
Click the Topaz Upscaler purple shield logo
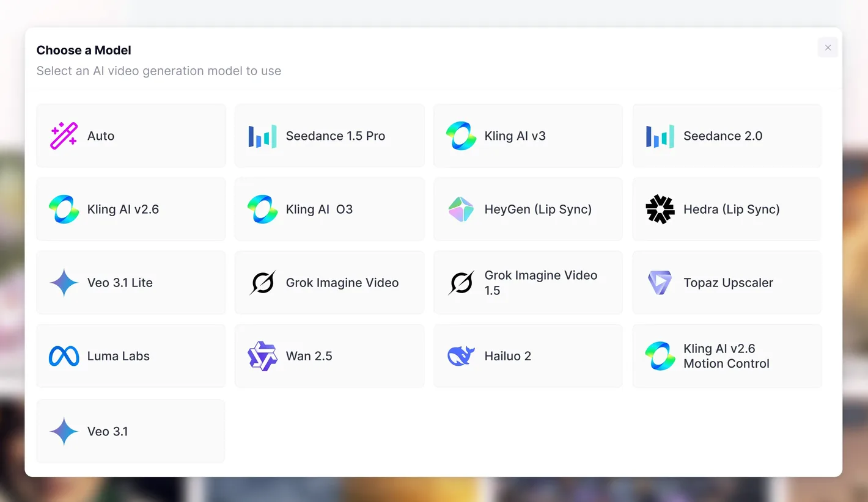point(660,283)
